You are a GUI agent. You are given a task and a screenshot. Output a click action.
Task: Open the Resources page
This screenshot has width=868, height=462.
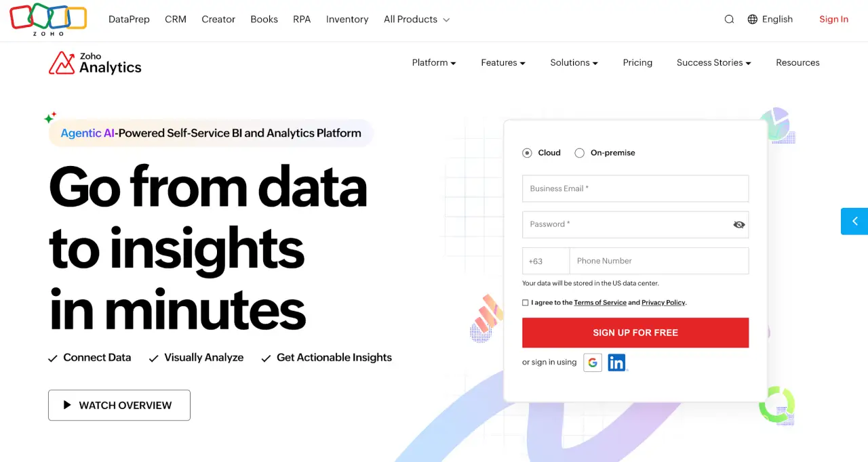797,63
